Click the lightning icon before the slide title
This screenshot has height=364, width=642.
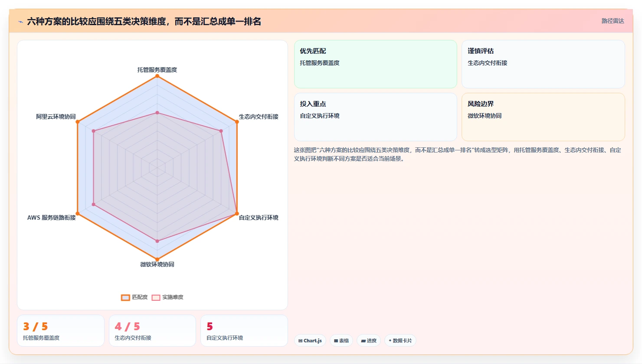[20, 22]
